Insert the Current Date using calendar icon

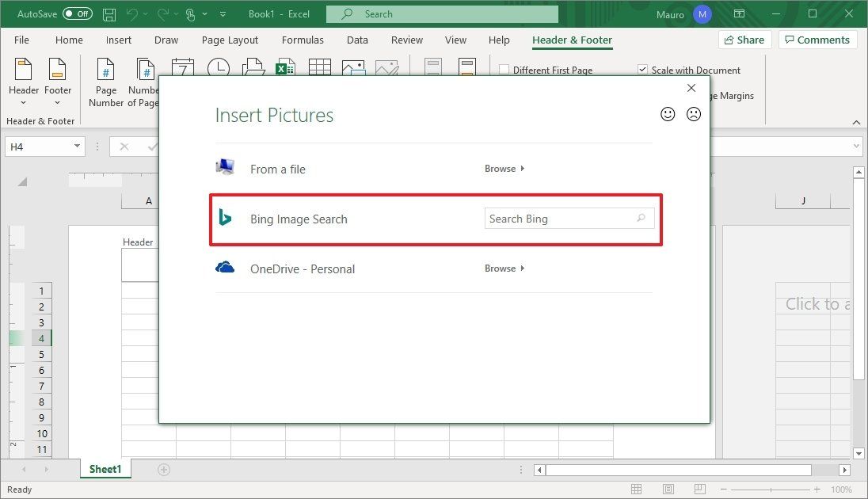point(183,67)
